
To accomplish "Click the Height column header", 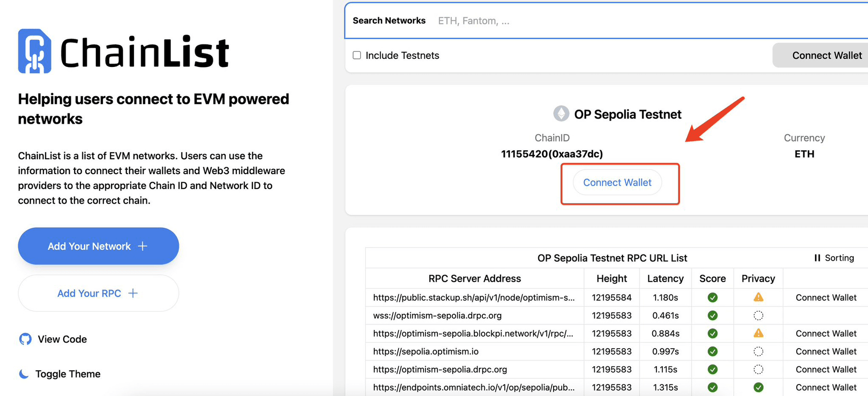I will pos(612,278).
